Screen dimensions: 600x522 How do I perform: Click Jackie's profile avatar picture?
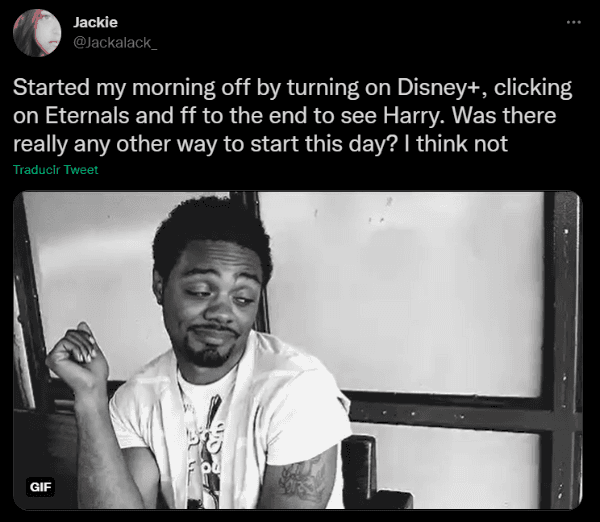37,33
